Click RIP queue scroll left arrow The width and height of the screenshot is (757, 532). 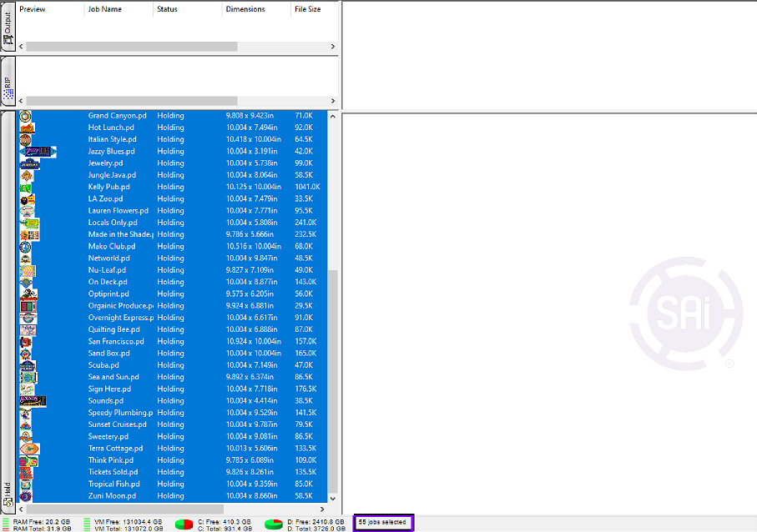(21, 101)
